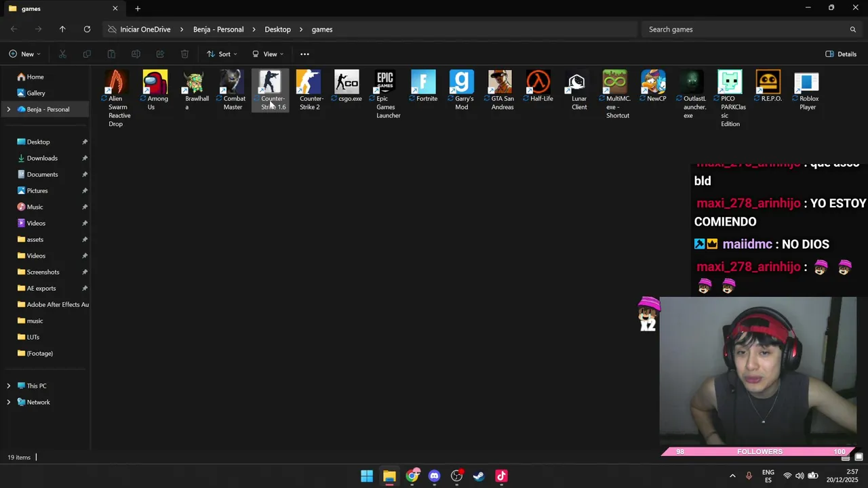
Task: Open the See more options menu
Action: (x=304, y=54)
